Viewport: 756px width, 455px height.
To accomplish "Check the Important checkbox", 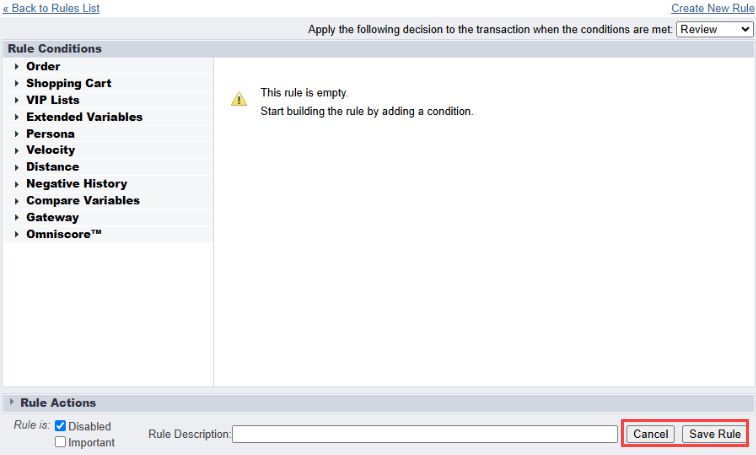I will click(60, 442).
